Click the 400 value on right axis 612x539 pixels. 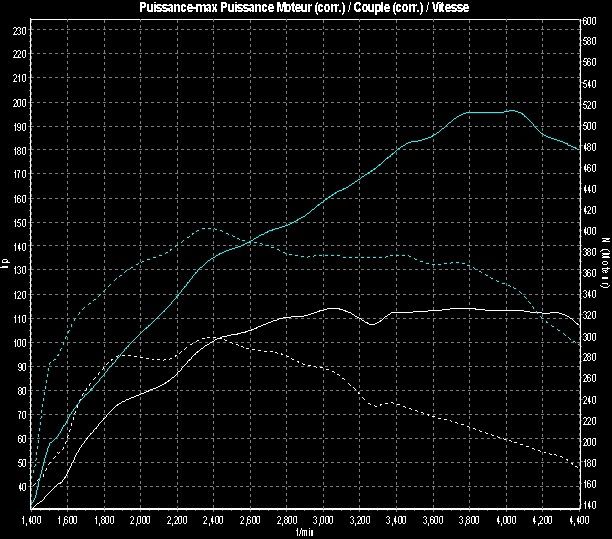tap(592, 231)
